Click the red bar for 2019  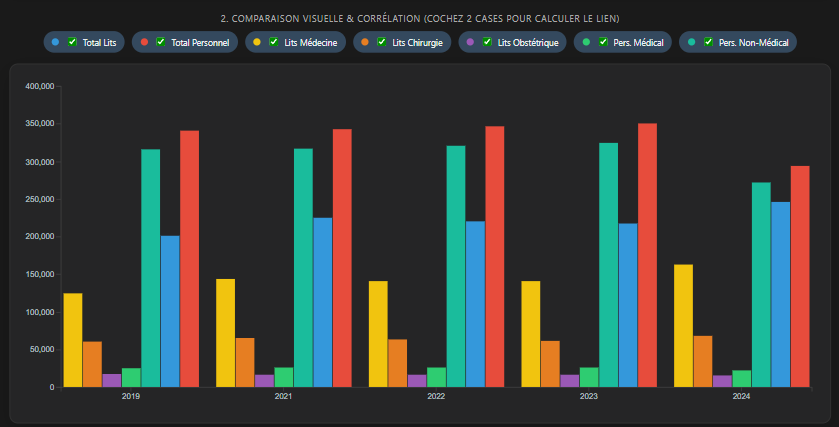189,258
